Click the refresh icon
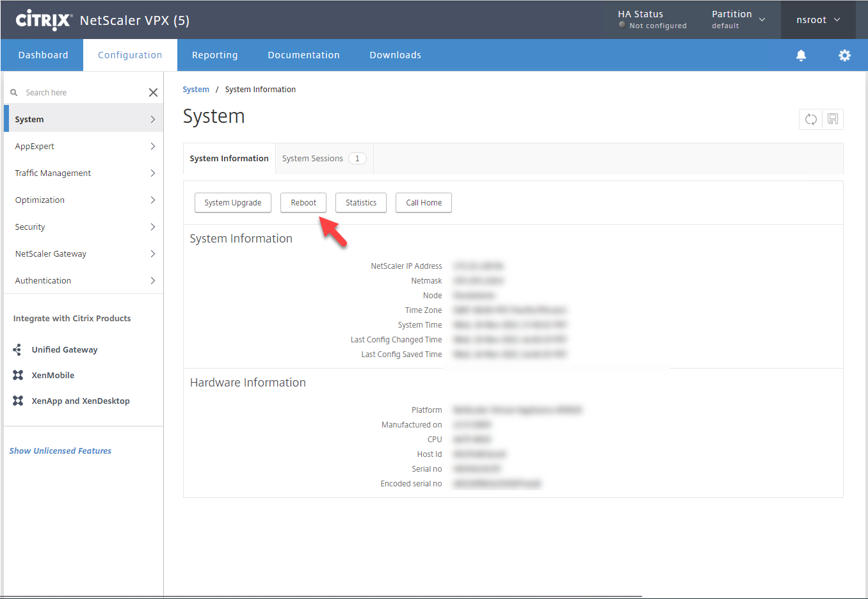 coord(811,119)
